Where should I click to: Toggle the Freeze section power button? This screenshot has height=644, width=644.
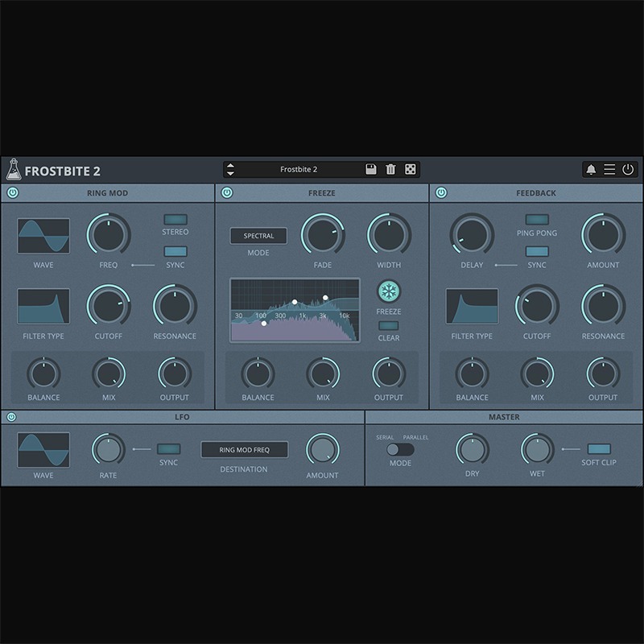click(227, 192)
